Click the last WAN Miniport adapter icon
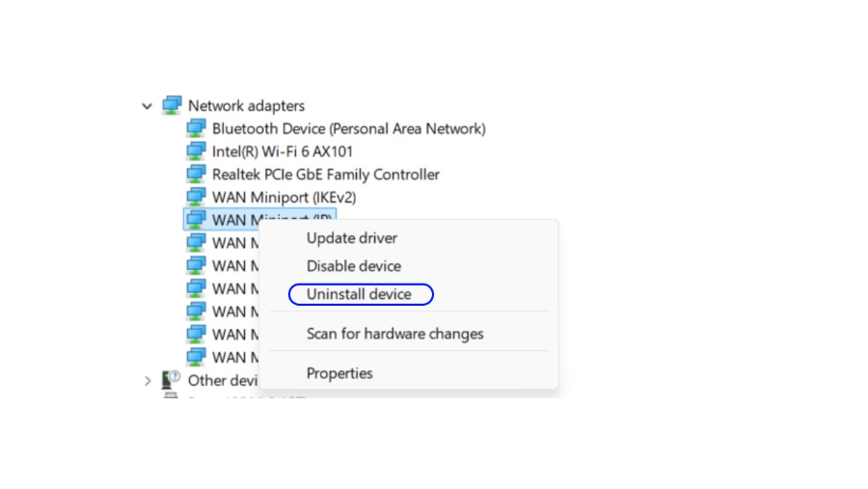This screenshot has width=868, height=489. point(196,357)
